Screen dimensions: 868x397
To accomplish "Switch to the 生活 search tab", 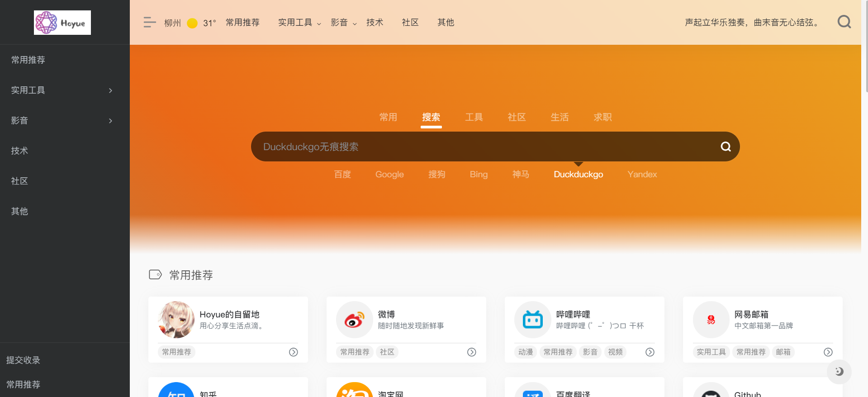I will (x=560, y=118).
